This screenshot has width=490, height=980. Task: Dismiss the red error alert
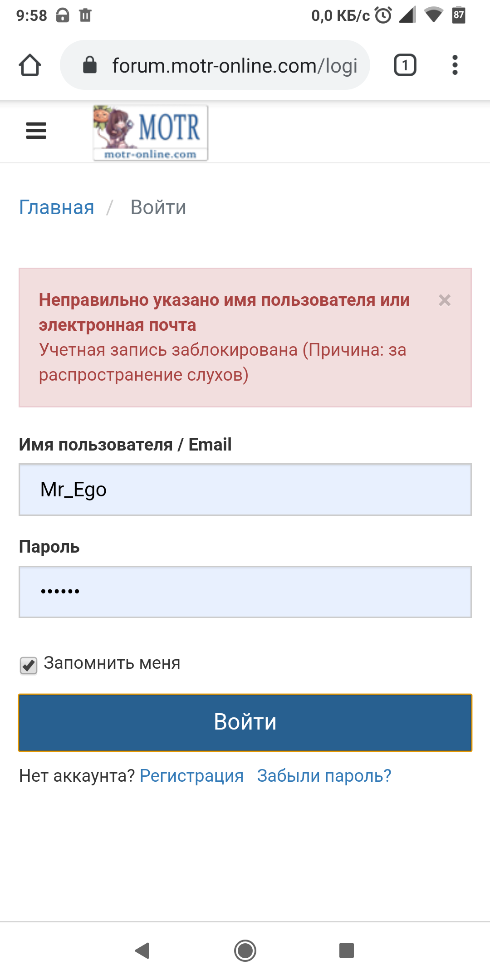coord(445,300)
